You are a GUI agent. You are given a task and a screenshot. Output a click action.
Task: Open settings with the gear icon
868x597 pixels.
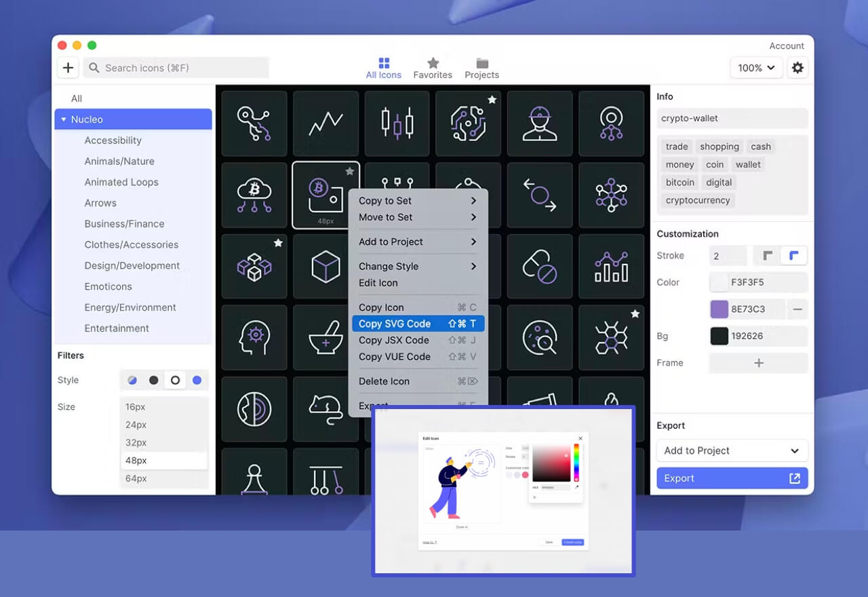pos(797,68)
